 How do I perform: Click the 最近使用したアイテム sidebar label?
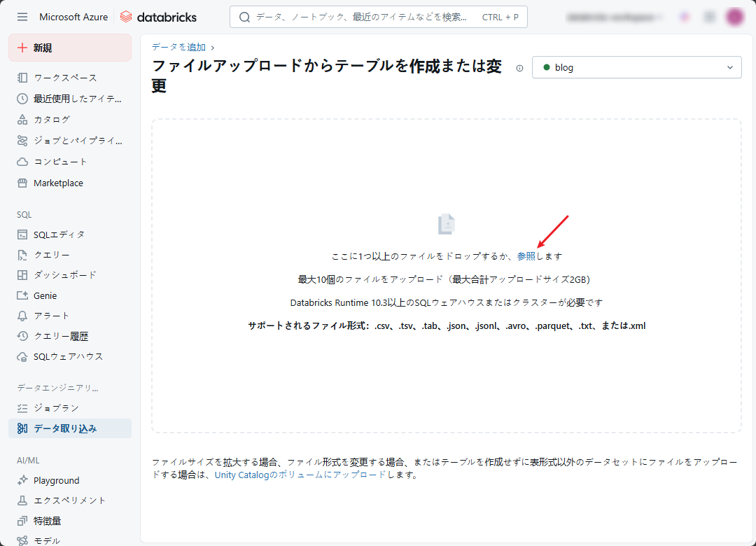click(78, 99)
